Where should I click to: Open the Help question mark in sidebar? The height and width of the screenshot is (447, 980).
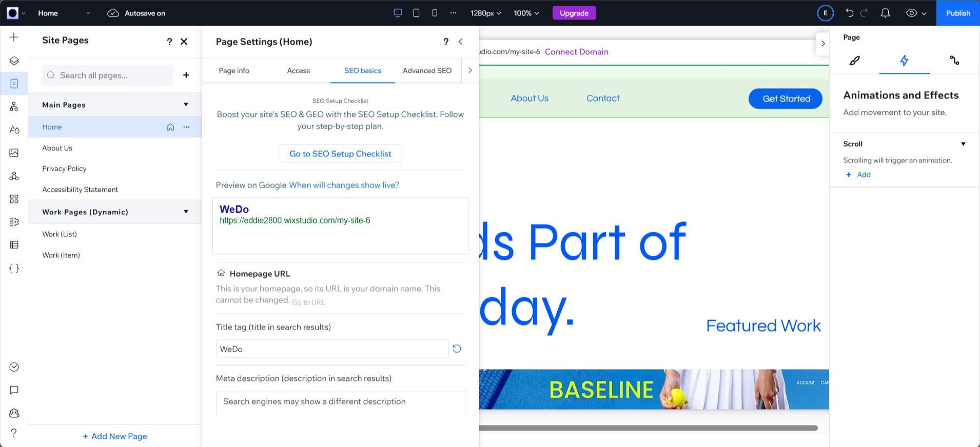coord(14,433)
